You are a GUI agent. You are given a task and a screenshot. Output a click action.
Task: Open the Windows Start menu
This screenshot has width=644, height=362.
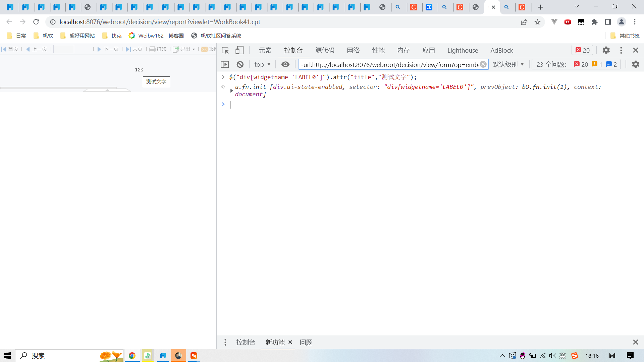[7, 356]
